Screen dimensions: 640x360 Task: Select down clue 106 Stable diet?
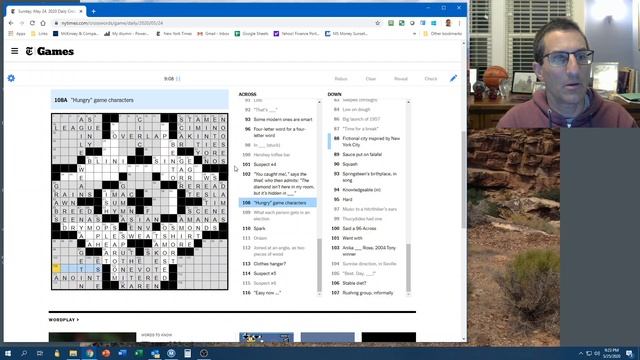pyautogui.click(x=367, y=283)
